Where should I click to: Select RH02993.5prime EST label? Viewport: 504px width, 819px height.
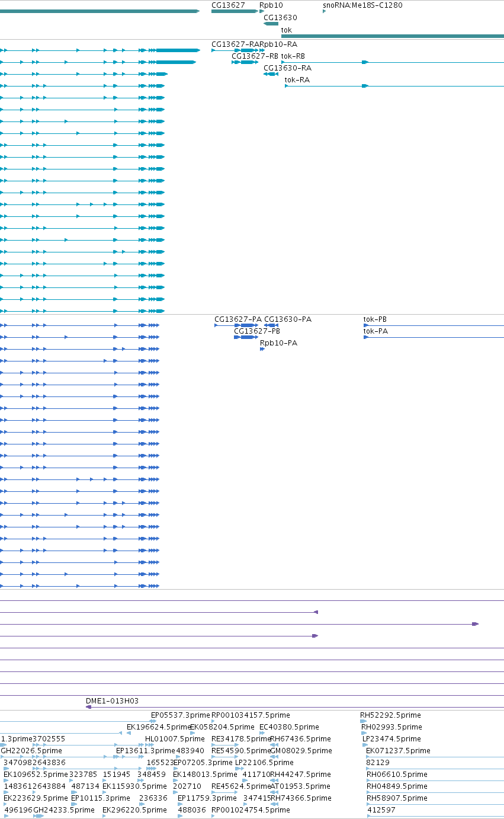coord(391,727)
